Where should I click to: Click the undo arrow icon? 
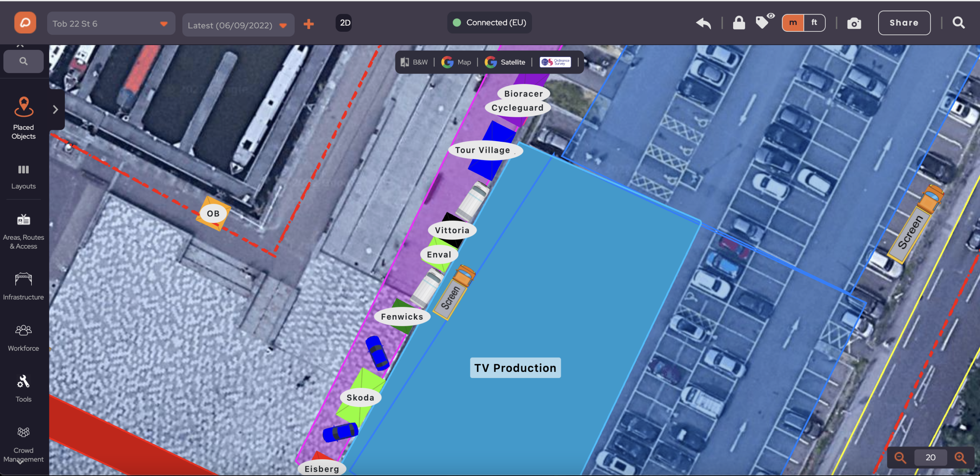point(704,23)
